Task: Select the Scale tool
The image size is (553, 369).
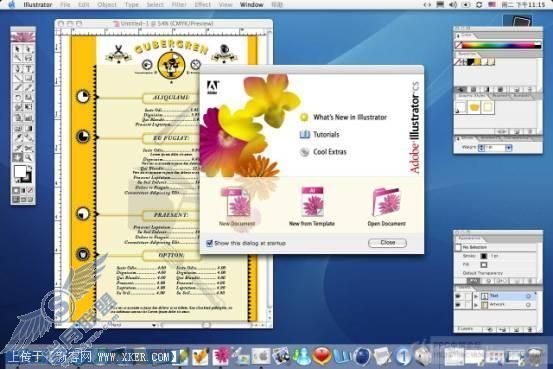Action: tap(28, 97)
